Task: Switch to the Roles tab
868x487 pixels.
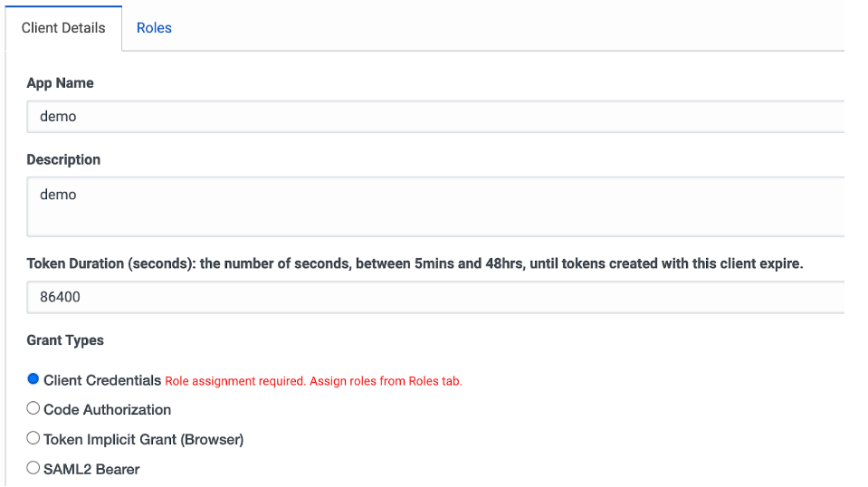Action: 154,28
